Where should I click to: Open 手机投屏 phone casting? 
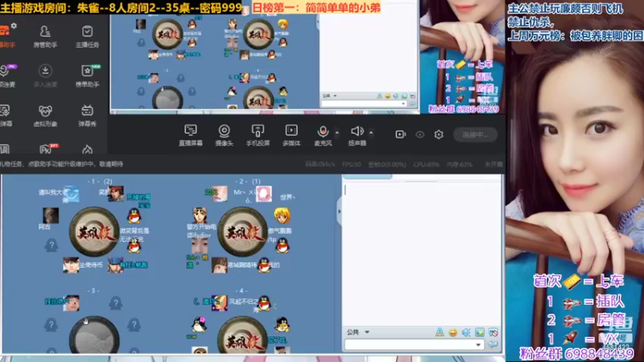(x=258, y=135)
